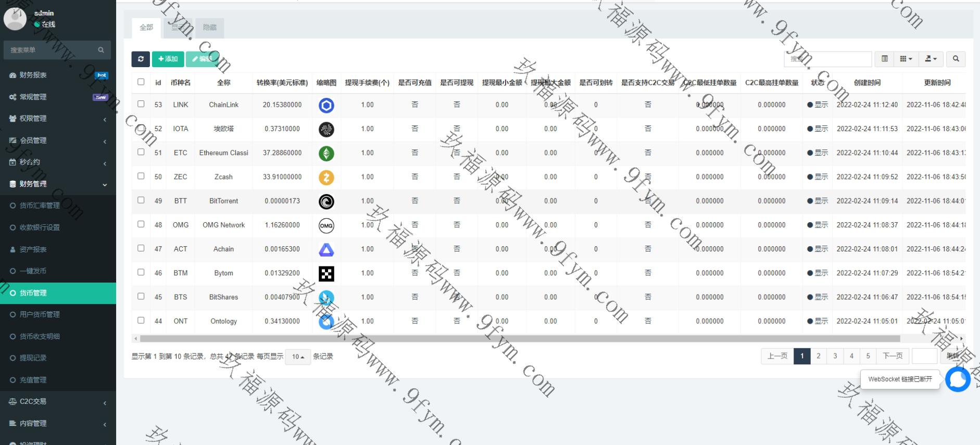Toggle table card view icon
980x445 pixels.
884,59
